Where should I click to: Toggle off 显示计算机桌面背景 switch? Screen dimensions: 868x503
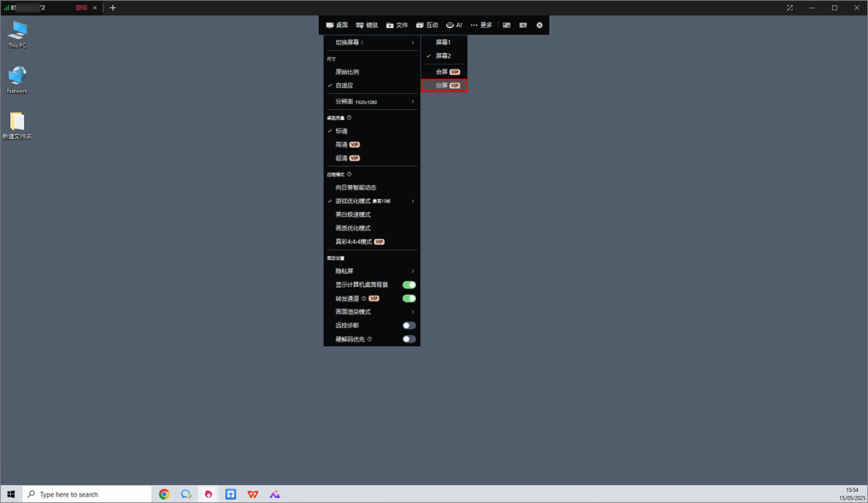(x=409, y=285)
